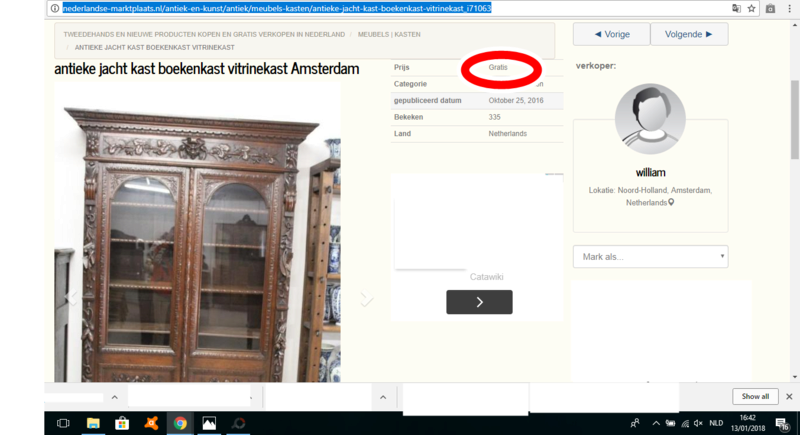Go to previous listing with Vorige
Image resolution: width=800 pixels, height=435 pixels.
611,34
